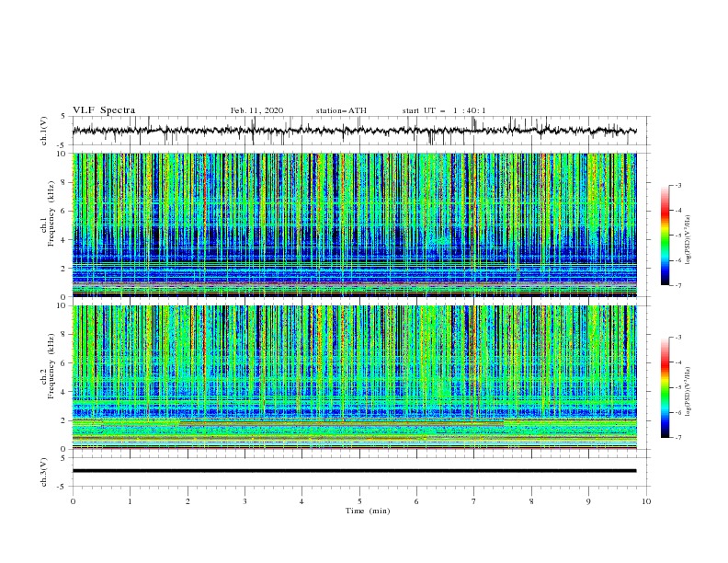
Task: Click the ch.1 voltage waveform trace
Action: pos(354,131)
